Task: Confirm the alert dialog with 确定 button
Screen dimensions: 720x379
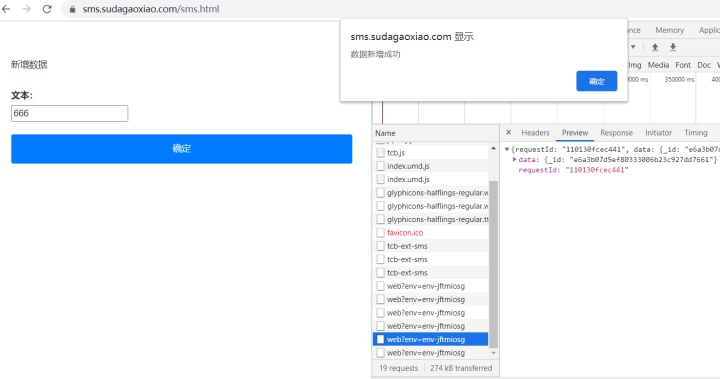Action: [596, 81]
